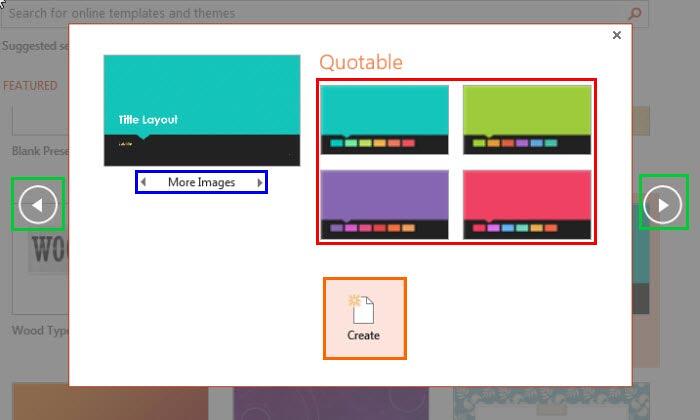Viewport: 700px width, 420px height.
Task: Click the Blank Presentation label
Action: click(x=40, y=151)
